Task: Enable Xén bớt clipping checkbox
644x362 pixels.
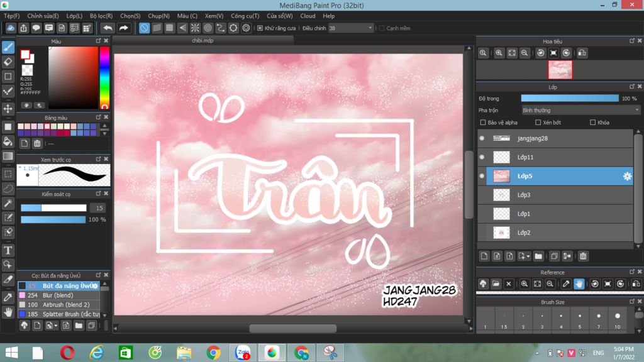Action: 538,123
